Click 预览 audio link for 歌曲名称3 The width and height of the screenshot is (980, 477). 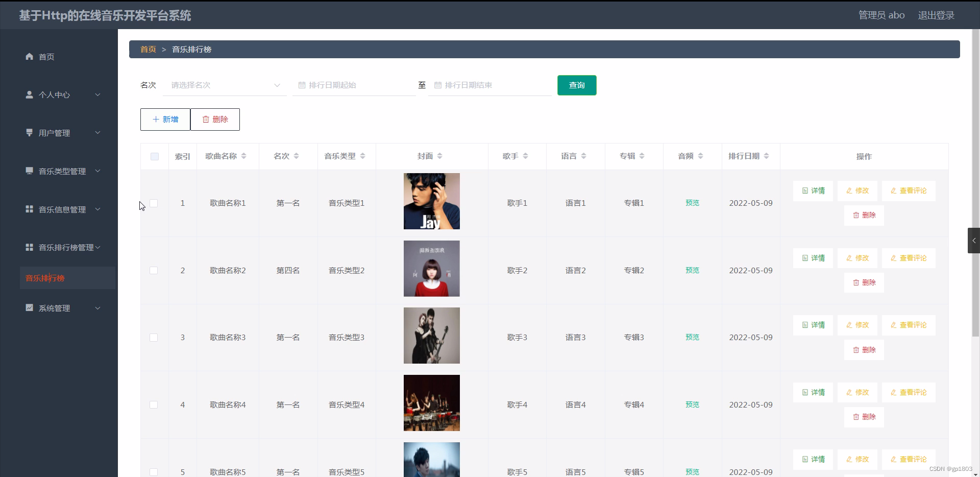click(x=692, y=338)
